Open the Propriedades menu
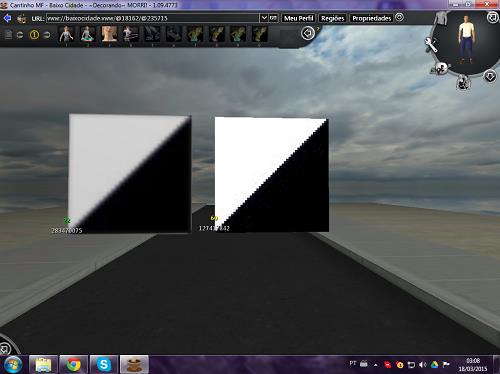500x374 pixels. click(x=371, y=18)
